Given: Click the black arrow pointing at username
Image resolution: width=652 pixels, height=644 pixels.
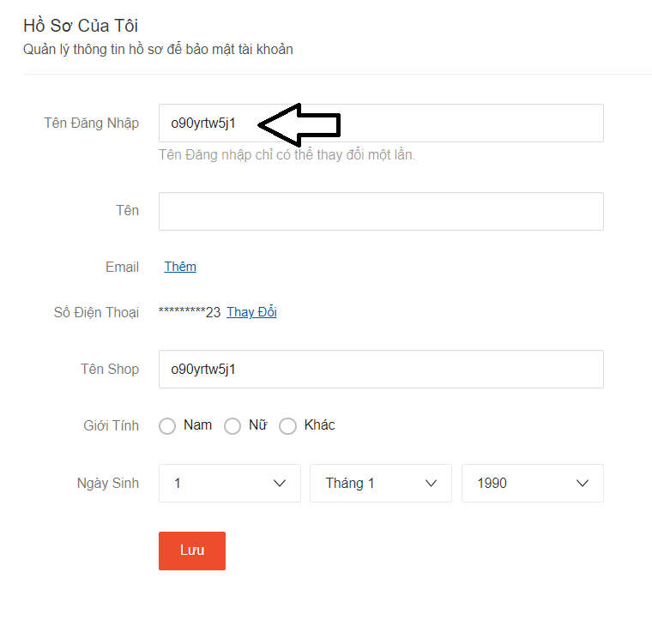Looking at the screenshot, I should 300,125.
